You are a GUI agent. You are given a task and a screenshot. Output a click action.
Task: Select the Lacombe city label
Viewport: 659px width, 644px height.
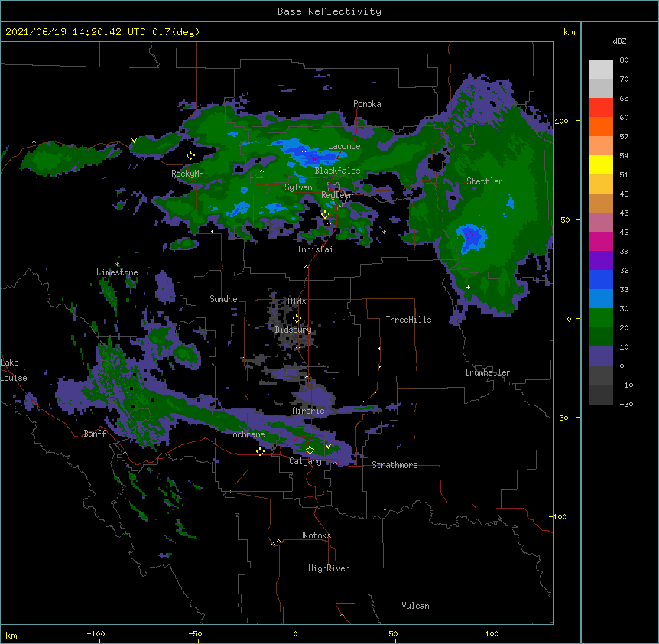tap(344, 146)
